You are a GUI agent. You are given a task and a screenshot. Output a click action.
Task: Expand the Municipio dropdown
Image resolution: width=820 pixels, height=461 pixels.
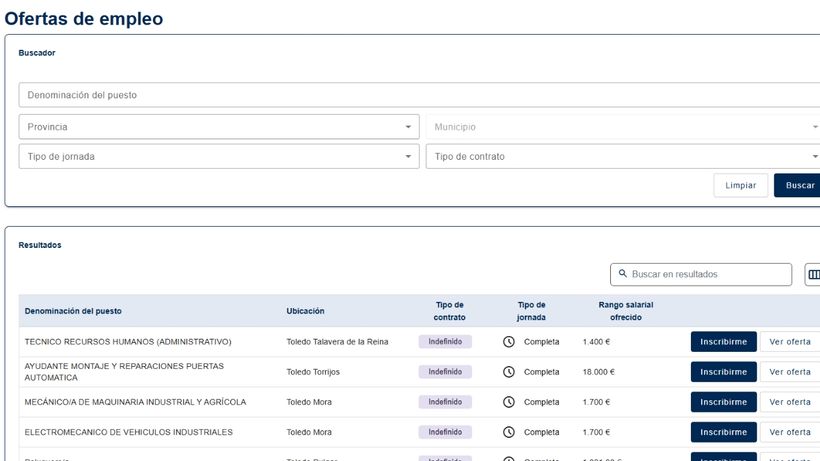coord(622,127)
